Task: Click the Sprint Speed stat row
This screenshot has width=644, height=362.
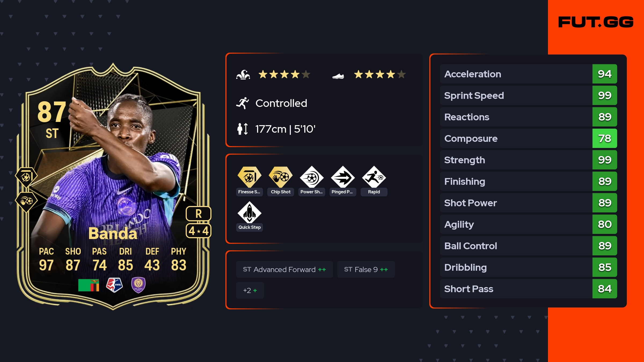Action: pos(529,95)
